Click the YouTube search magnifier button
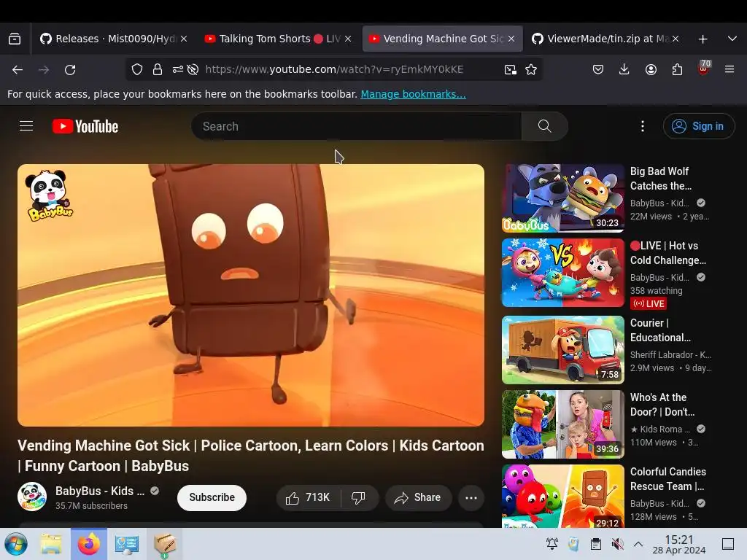Screen dimensions: 747x560 click(544, 126)
